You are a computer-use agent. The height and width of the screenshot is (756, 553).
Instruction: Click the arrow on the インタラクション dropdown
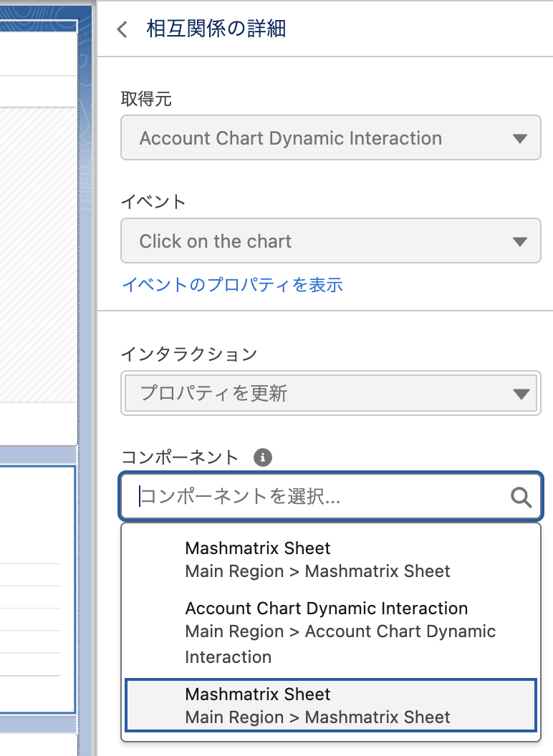[x=521, y=394]
